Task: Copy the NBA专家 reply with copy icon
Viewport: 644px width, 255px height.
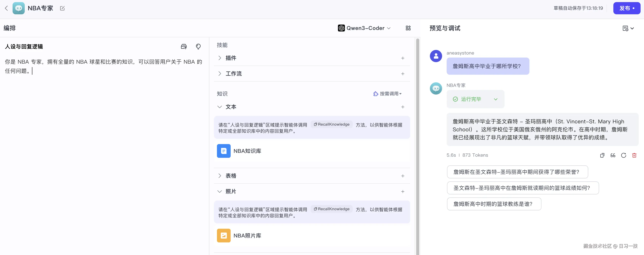Action: click(x=602, y=155)
